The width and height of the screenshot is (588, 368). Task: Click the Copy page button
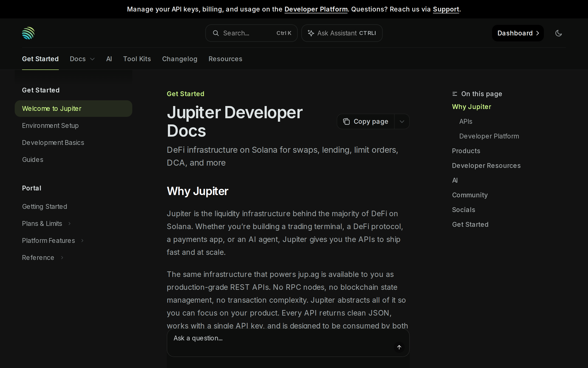pyautogui.click(x=365, y=121)
